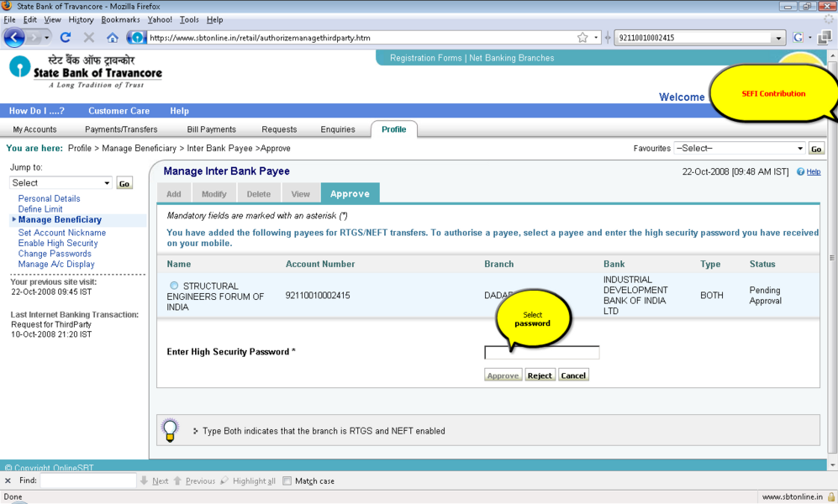The height and width of the screenshot is (504, 838).
Task: Click the Cancel button
Action: (x=573, y=375)
